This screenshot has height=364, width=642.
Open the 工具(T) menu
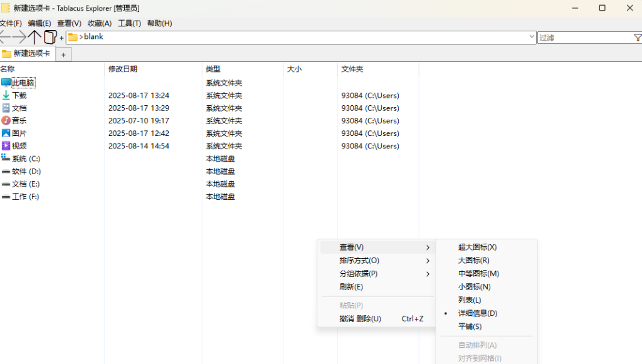coord(129,23)
